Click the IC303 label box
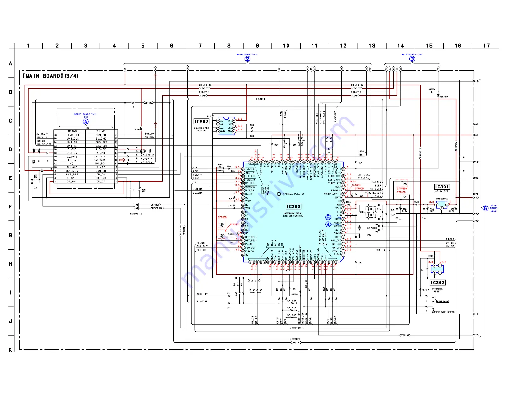The image size is (532, 400). (294, 206)
